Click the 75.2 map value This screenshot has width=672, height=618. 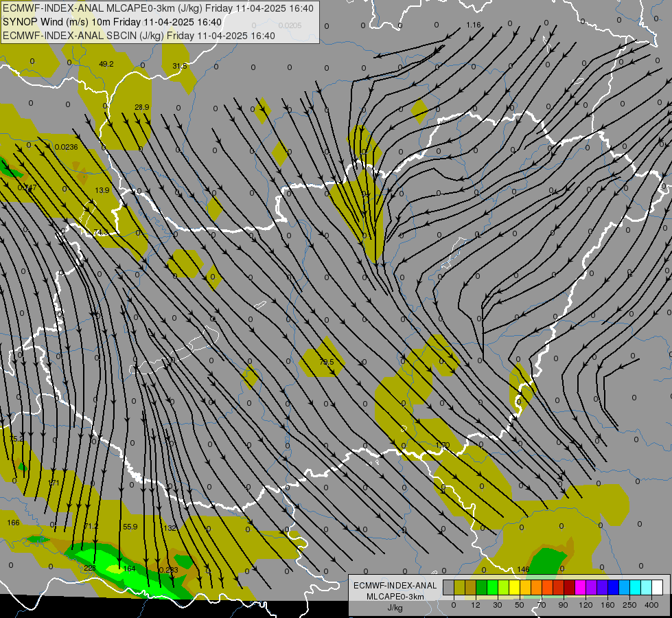tap(16, 439)
